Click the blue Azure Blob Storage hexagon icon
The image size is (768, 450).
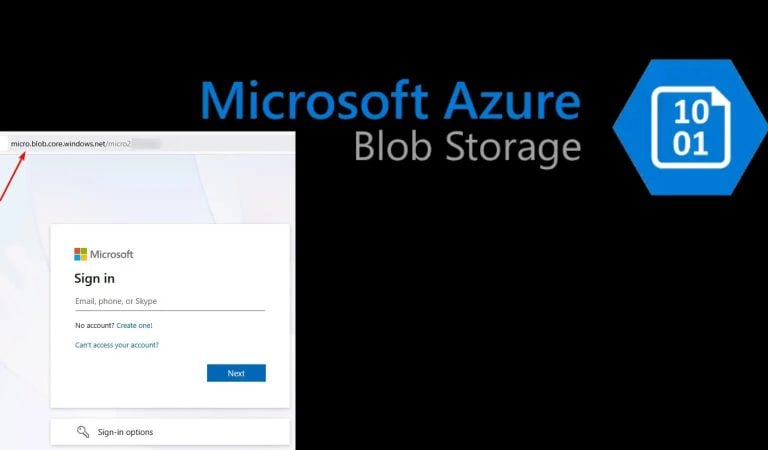point(689,127)
